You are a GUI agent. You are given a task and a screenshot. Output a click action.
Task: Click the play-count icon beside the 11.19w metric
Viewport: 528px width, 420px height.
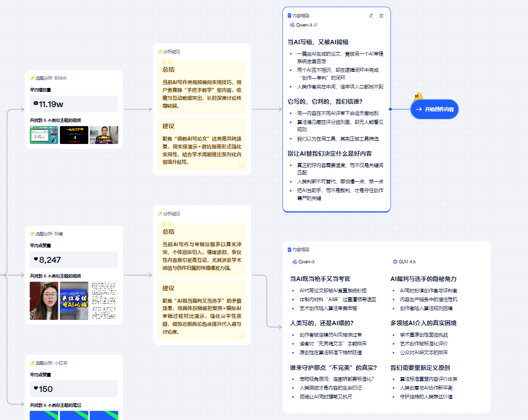(x=36, y=104)
